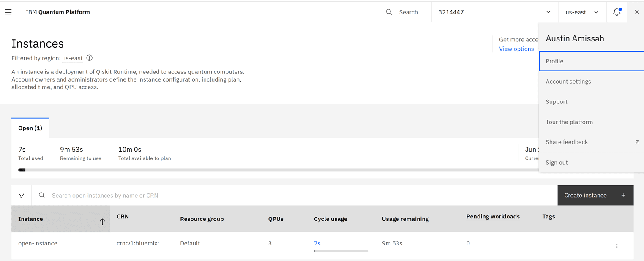Click the Resource group column header
This screenshot has width=644, height=261.
202,219
